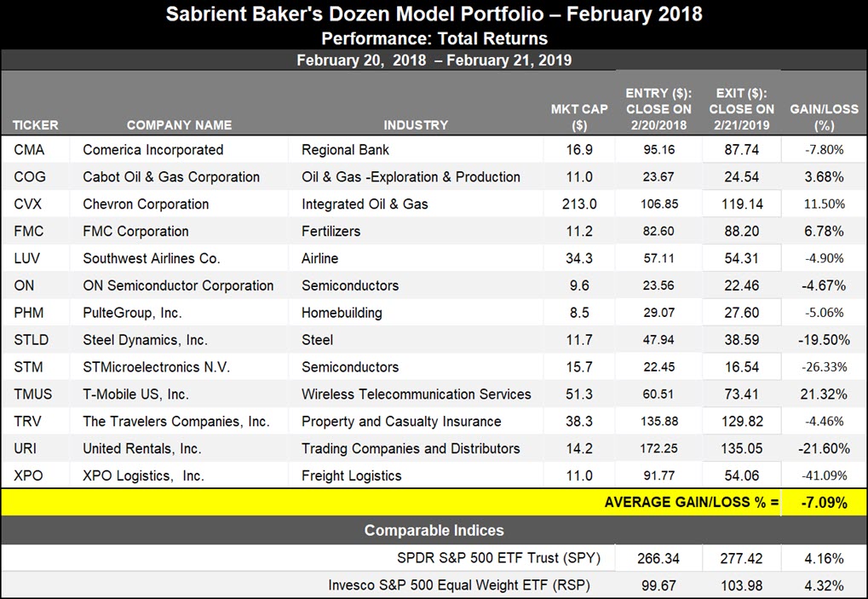The width and height of the screenshot is (868, 599).
Task: Click 'Southwest Airlines Co.' company name
Action: tap(152, 258)
